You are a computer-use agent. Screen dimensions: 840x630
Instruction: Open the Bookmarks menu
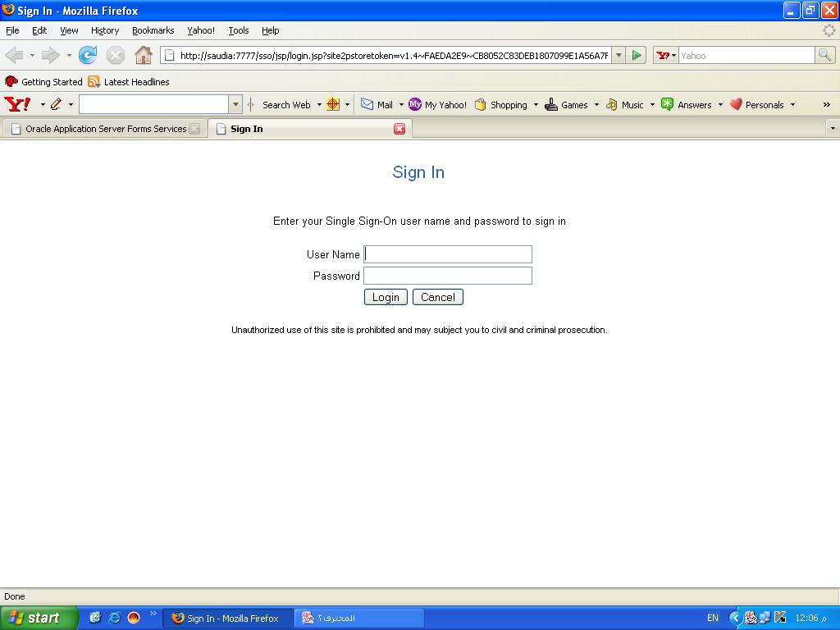click(x=153, y=30)
